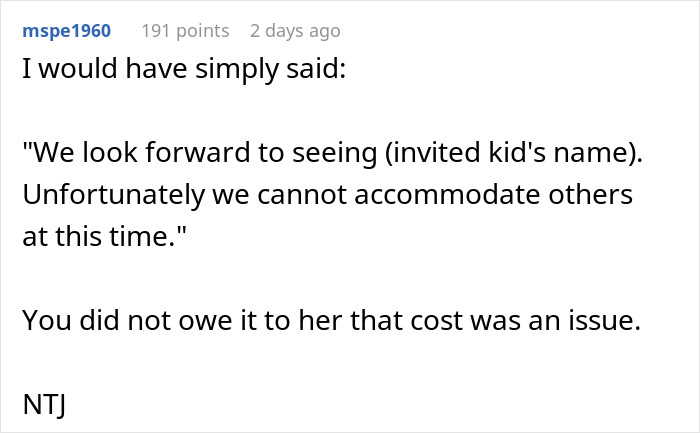Click the word 'Unfortunately'

(x=109, y=195)
